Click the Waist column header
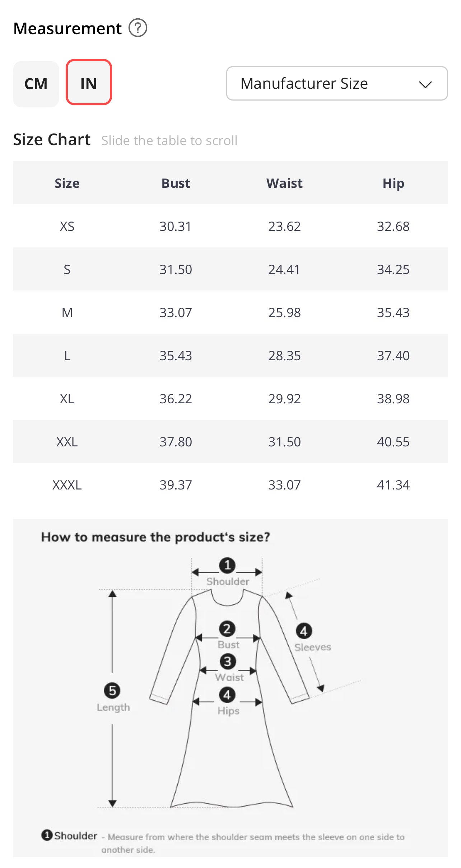461x868 pixels. tap(284, 183)
